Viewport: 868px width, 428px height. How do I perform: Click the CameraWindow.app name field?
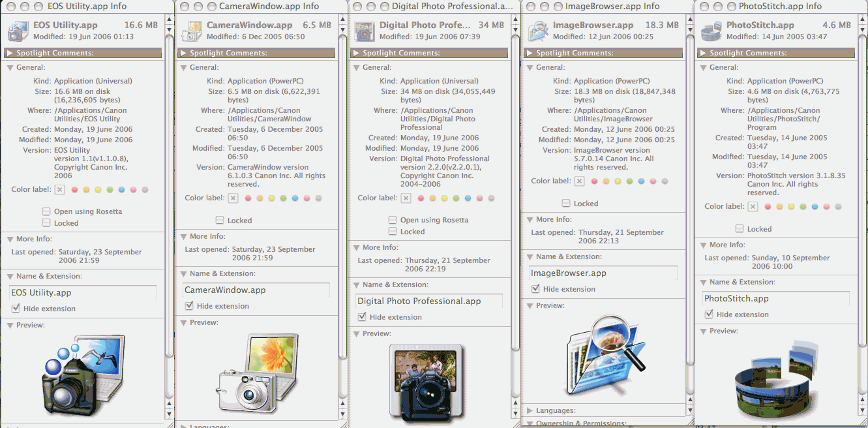tap(256, 290)
